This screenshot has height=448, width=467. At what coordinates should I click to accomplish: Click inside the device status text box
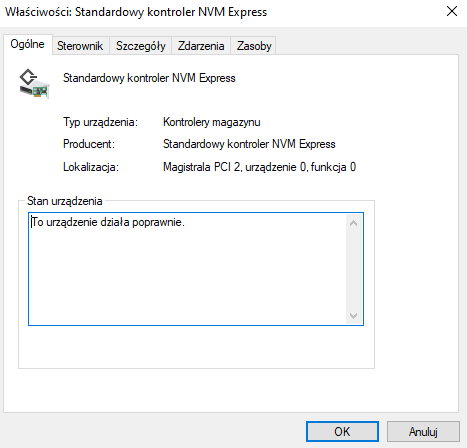(x=188, y=269)
